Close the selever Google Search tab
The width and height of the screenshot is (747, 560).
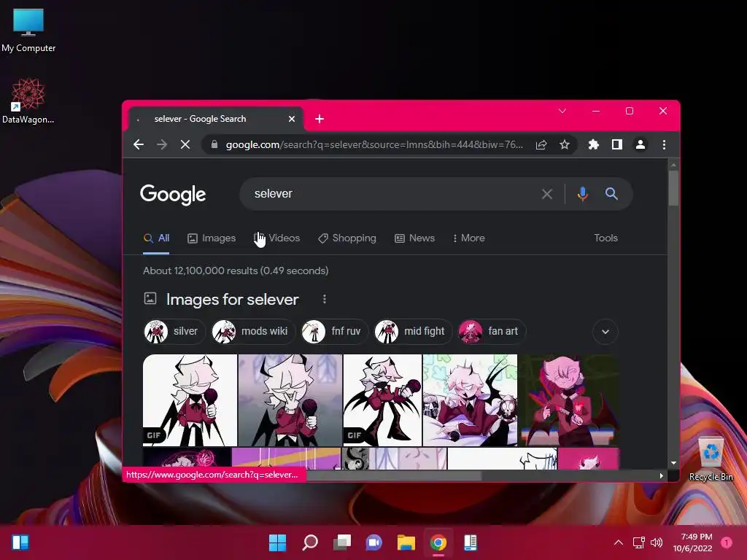(292, 119)
